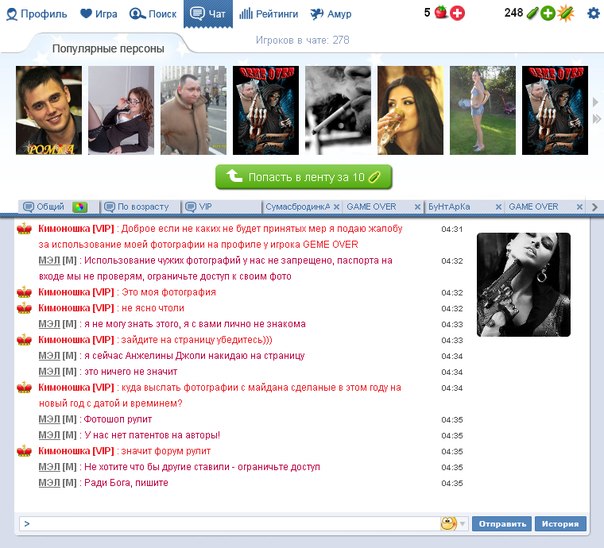Select the Общий chat tab

(x=50, y=207)
